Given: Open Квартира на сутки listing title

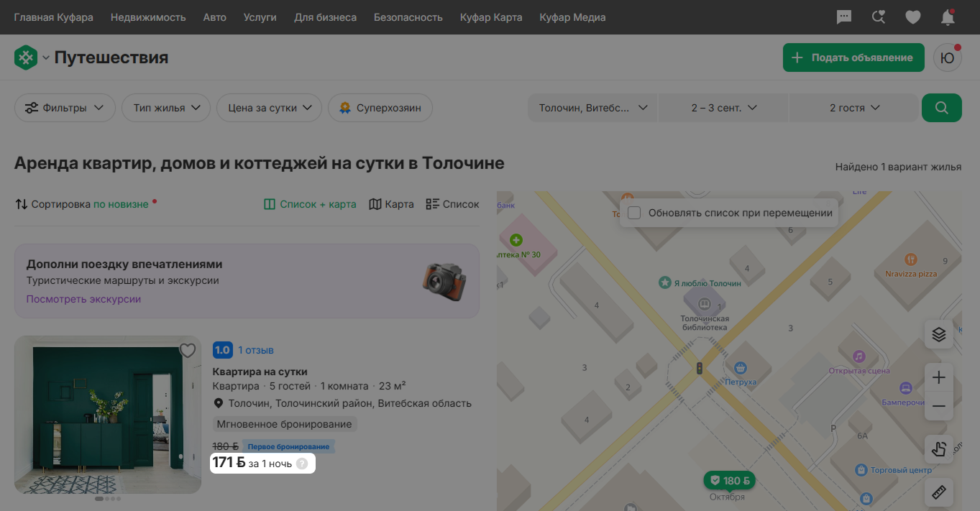Looking at the screenshot, I should [260, 372].
